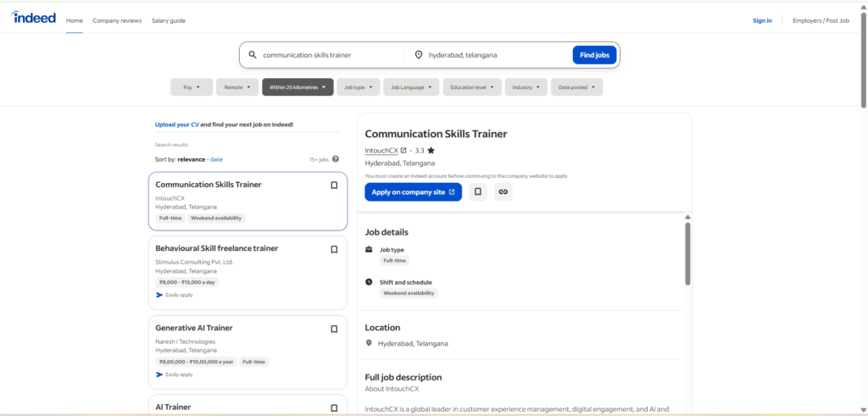
Task: Open the Within 25 kilometres dropdown
Action: 298,87
